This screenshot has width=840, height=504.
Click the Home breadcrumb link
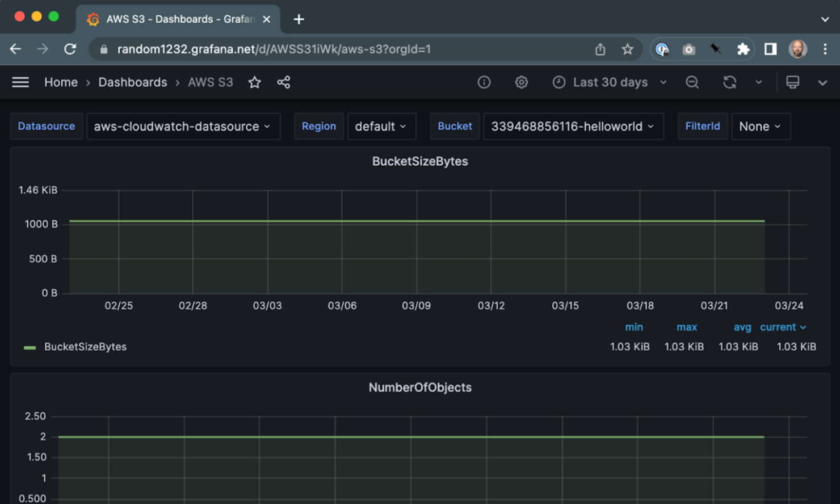click(x=61, y=82)
